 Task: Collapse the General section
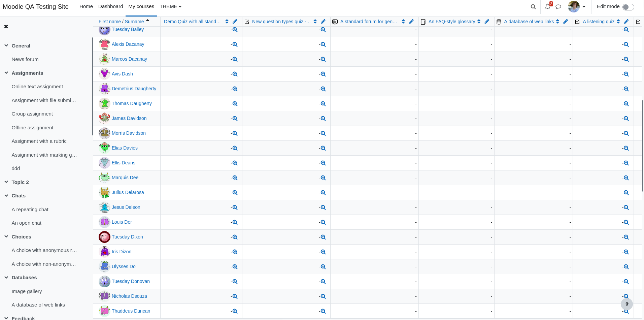pos(6,45)
